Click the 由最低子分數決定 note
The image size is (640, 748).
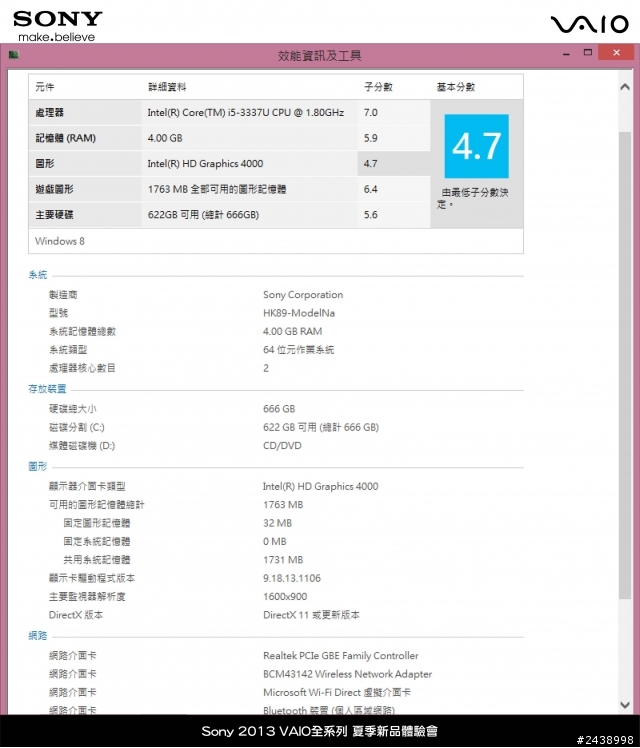tap(472, 198)
